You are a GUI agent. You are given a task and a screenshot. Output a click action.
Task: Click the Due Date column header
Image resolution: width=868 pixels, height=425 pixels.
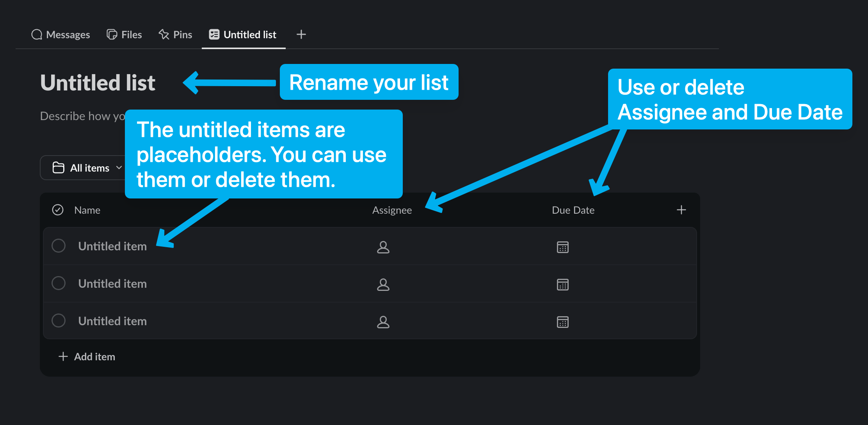click(x=573, y=210)
